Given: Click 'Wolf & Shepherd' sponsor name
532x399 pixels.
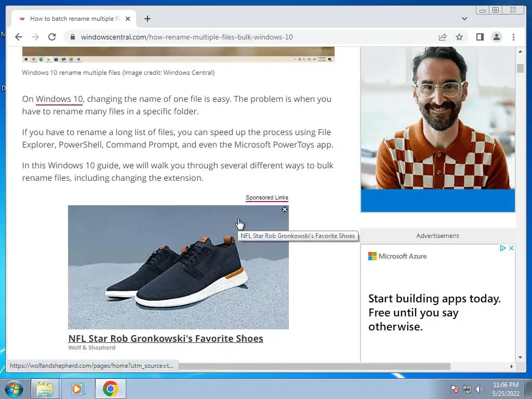Looking at the screenshot, I should click(x=92, y=348).
